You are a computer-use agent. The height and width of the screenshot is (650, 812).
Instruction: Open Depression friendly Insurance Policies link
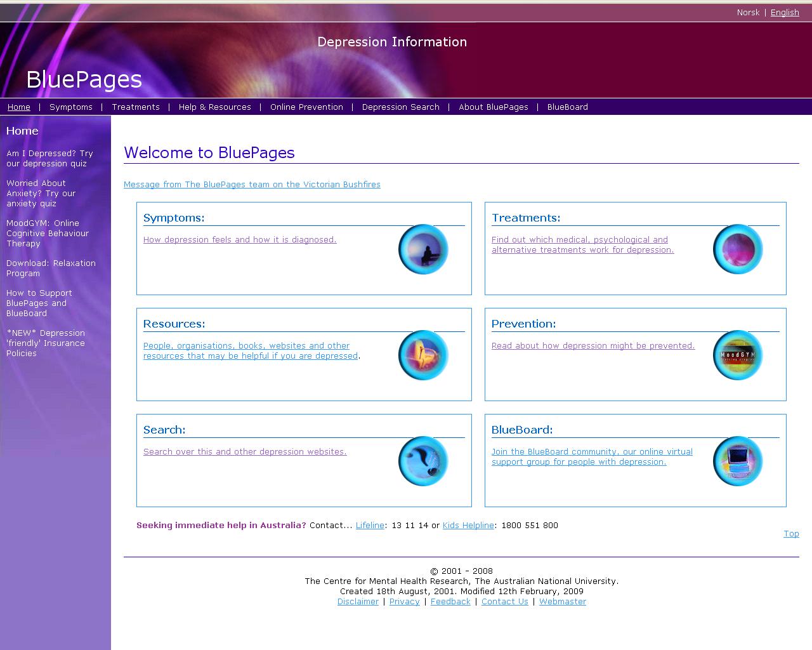coord(46,343)
